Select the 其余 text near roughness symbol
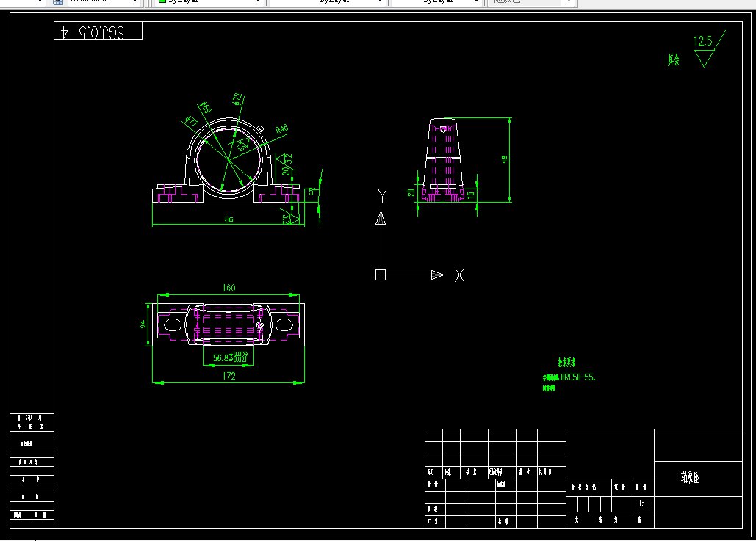 [x=674, y=59]
